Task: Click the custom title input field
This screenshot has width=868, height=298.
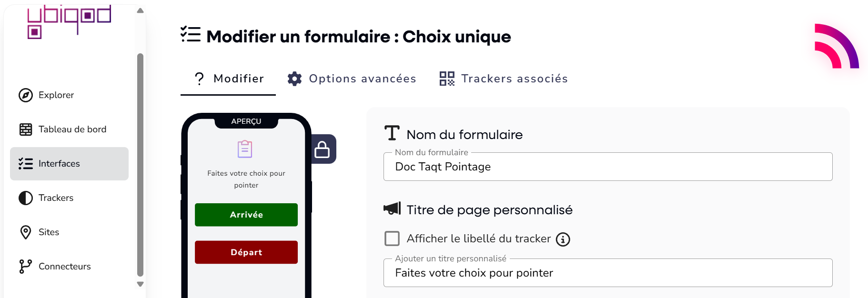Action: pyautogui.click(x=607, y=273)
